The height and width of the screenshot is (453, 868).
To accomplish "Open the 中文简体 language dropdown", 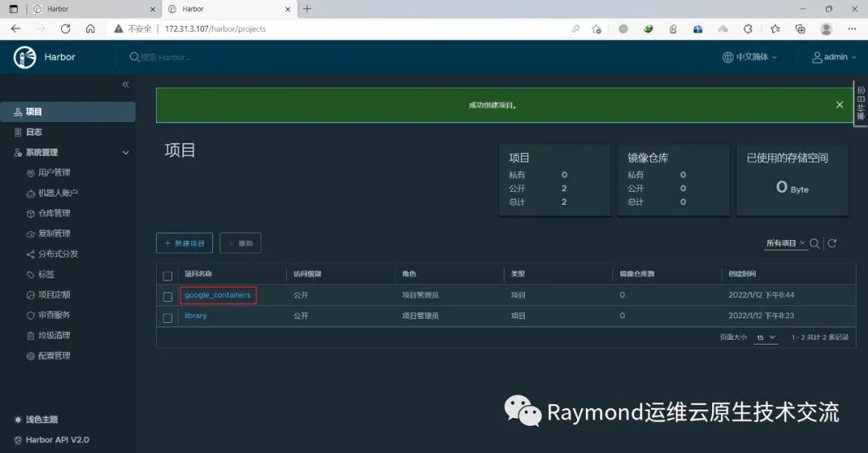I will (750, 57).
